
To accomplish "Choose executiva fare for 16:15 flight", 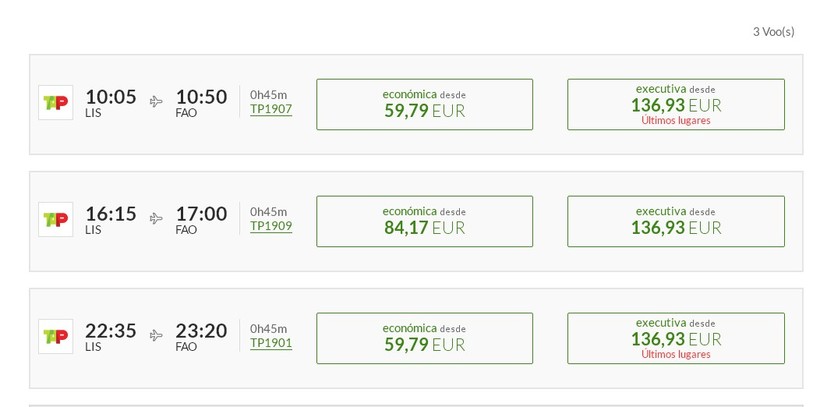I will click(676, 221).
